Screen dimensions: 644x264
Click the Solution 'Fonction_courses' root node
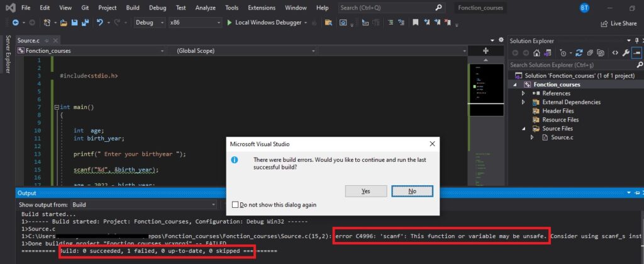tap(576, 76)
